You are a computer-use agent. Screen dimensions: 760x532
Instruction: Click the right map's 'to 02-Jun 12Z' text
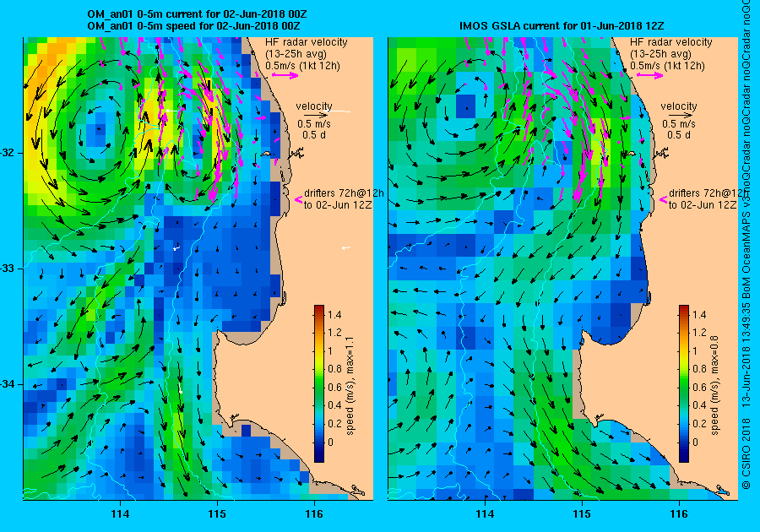(703, 205)
